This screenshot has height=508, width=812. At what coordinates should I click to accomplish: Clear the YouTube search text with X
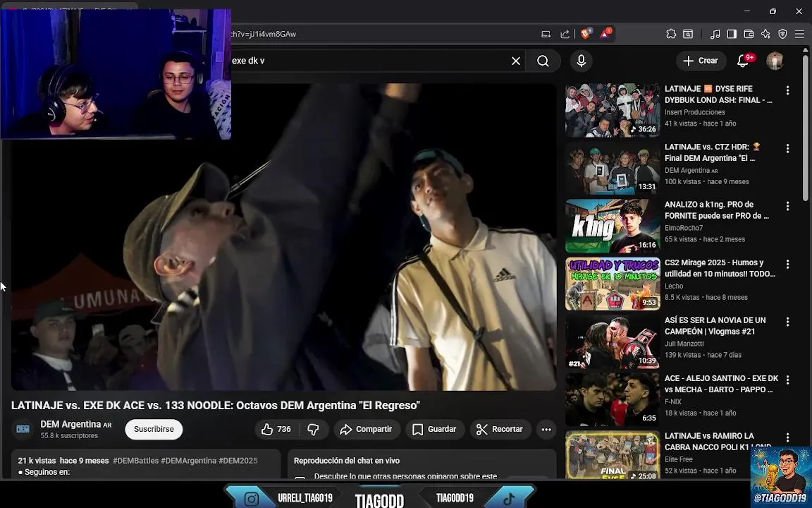(516, 61)
